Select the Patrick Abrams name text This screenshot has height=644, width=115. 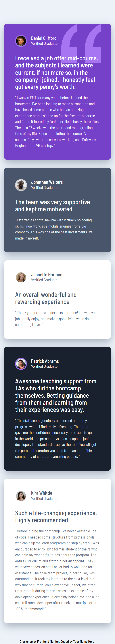click(45, 361)
